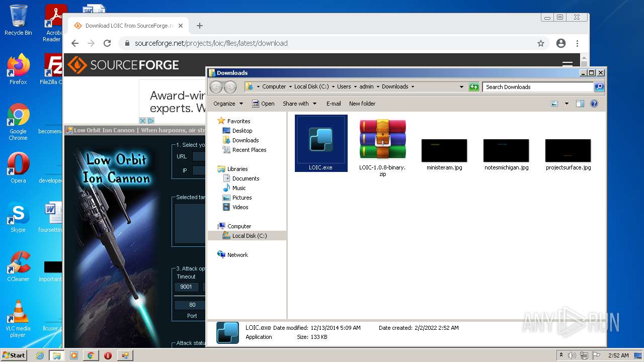This screenshot has width=644, height=362.
Task: Click E-mail in the Explorer toolbar
Action: point(334,104)
